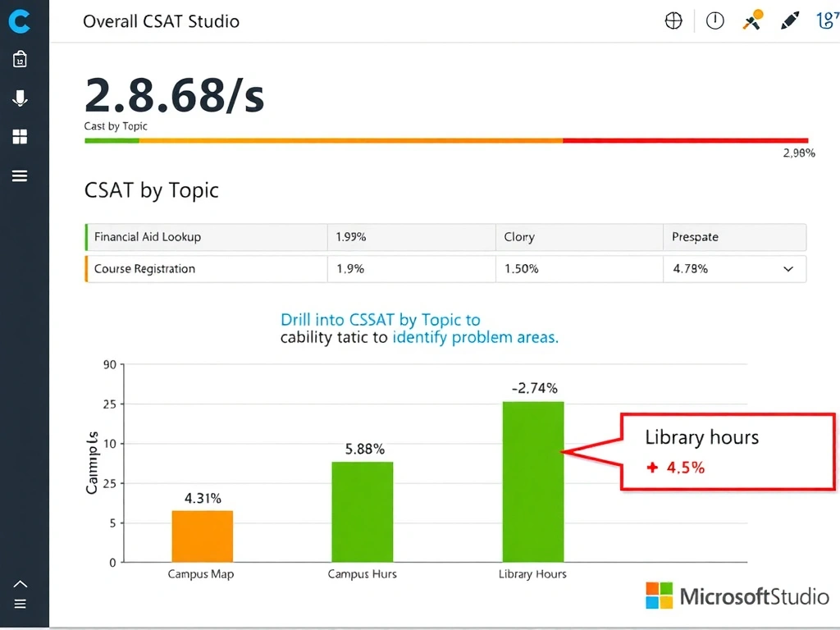This screenshot has height=630, width=840.
Task: Click the Library Hours axis label
Action: coord(532,574)
